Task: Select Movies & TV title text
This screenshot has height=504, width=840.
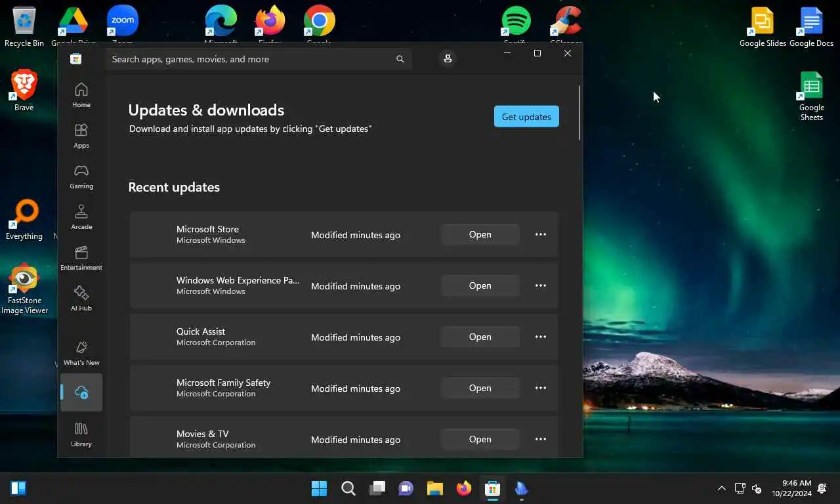Action: (203, 434)
